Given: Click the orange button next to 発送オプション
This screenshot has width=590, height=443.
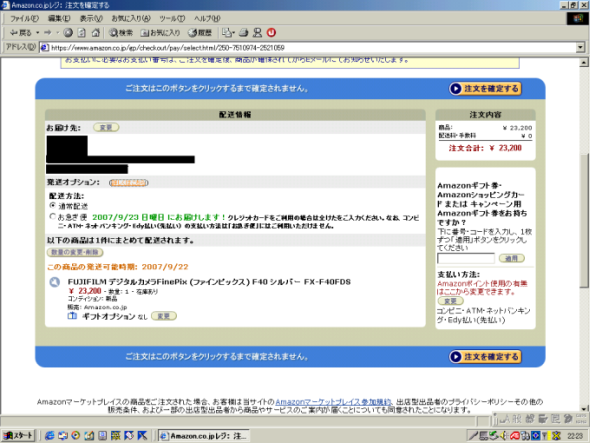Looking at the screenshot, I should point(129,183).
